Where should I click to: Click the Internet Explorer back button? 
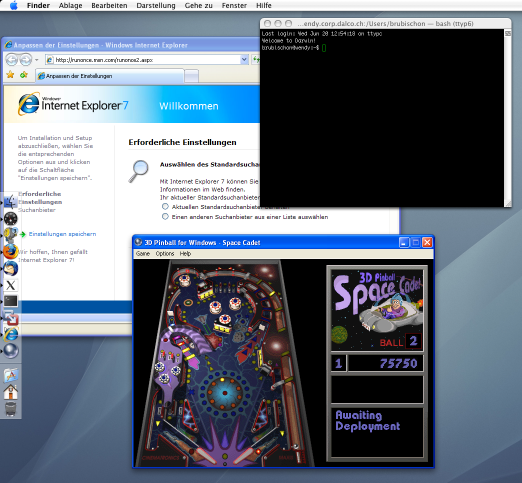click(x=12, y=60)
